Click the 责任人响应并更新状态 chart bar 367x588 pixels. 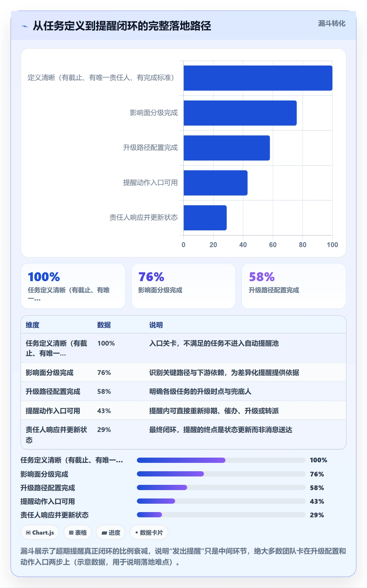205,218
